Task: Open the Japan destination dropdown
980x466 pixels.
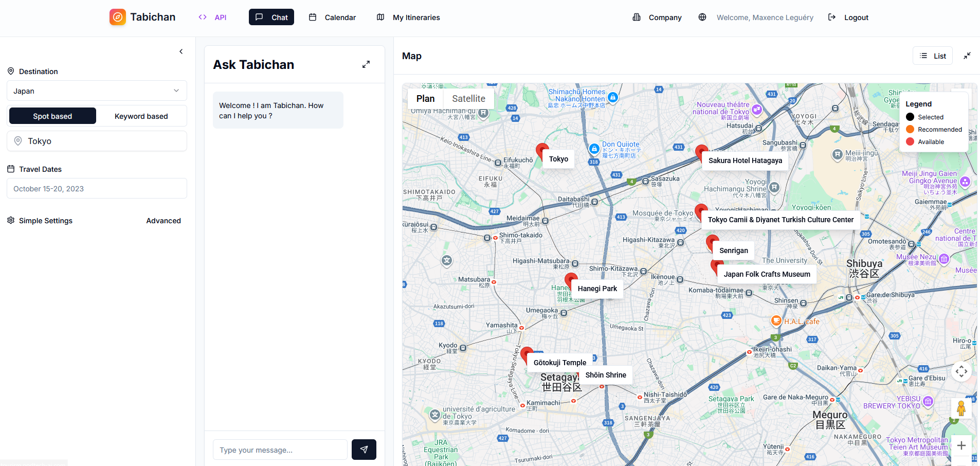Action: pyautogui.click(x=96, y=91)
